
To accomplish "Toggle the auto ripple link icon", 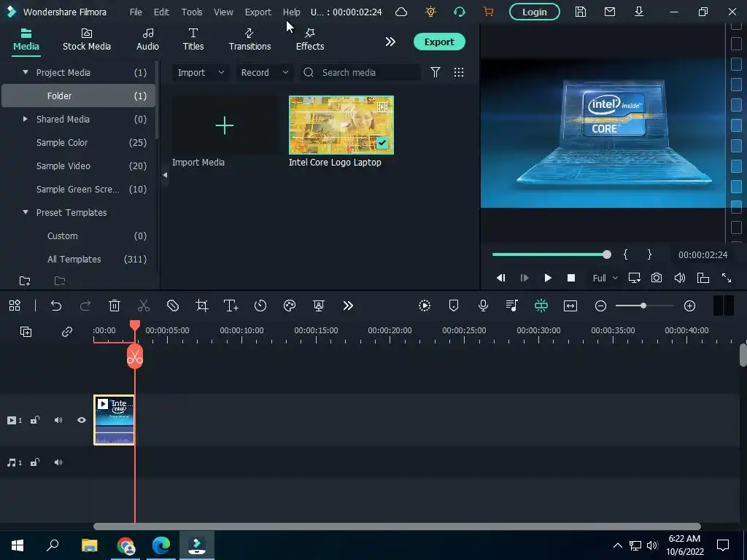I will click(66, 332).
